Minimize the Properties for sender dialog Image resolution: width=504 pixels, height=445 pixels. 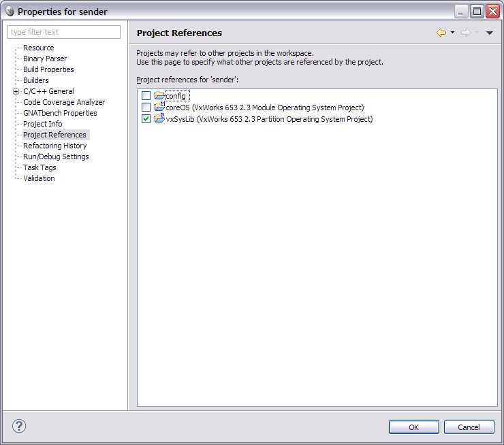(461, 12)
